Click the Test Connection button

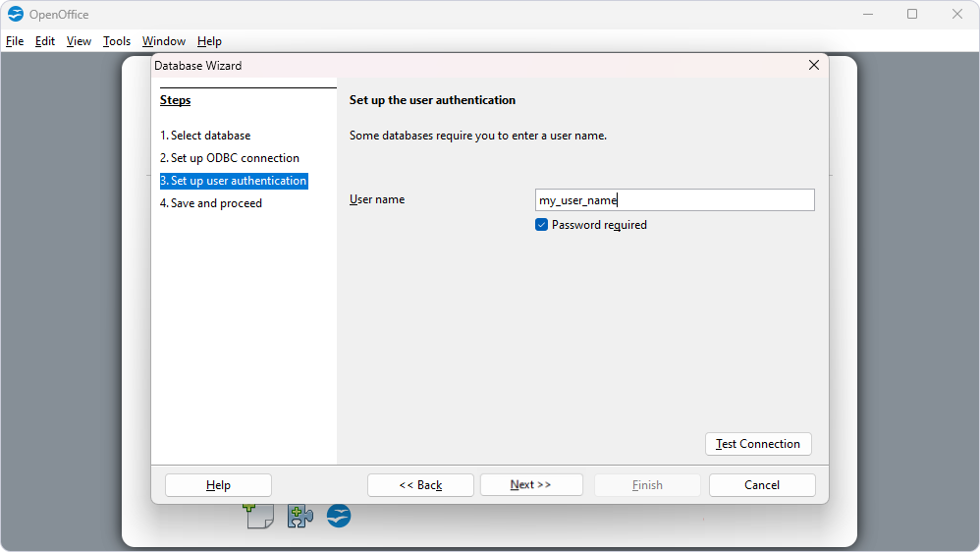pos(758,444)
